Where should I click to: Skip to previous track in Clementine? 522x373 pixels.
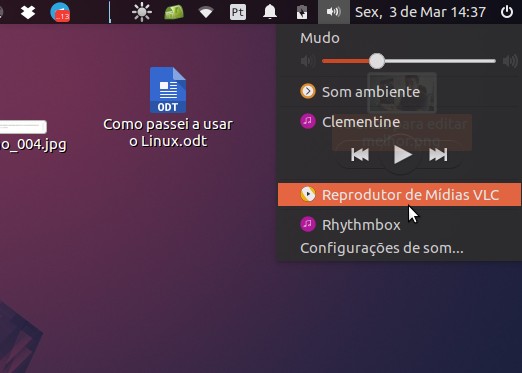coord(360,155)
